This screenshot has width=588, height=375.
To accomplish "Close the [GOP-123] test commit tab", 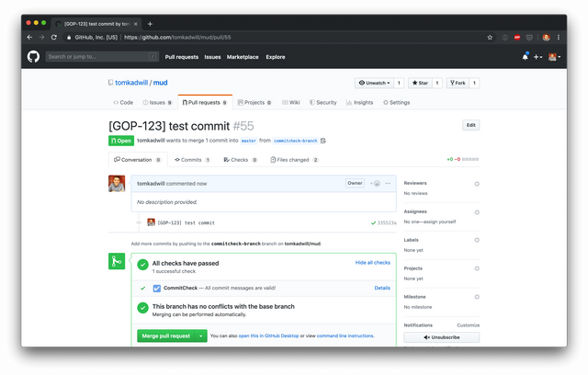I will click(136, 24).
